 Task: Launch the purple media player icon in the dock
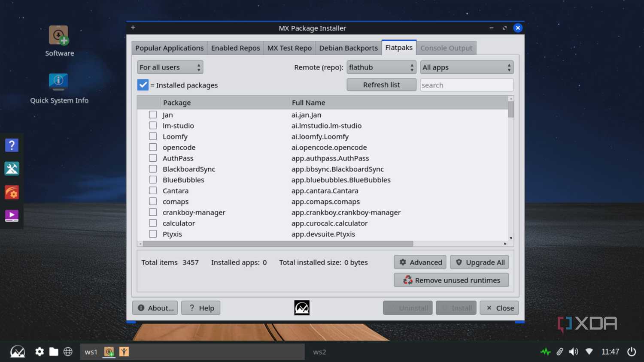click(12, 215)
